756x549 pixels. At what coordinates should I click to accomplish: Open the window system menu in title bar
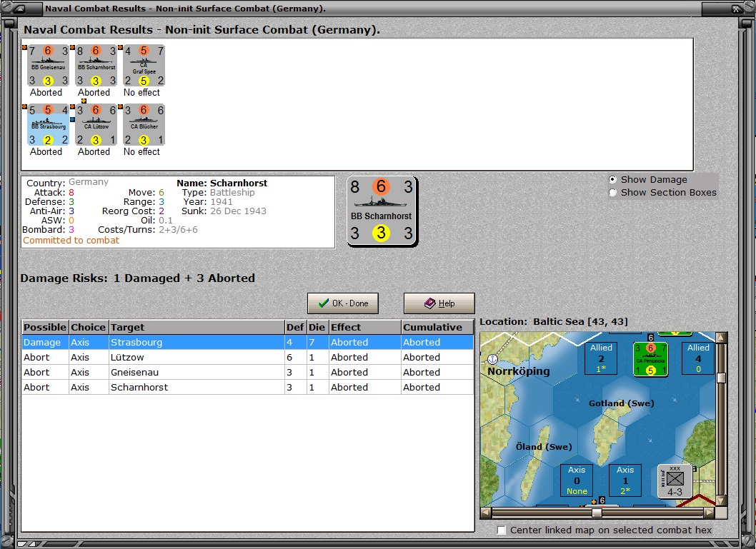tap(20, 9)
